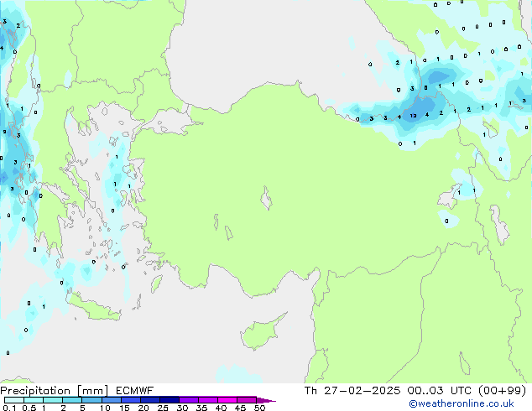Screen dimensions: 532x411
Task: Select the 5–10 mm legend color
Action: click(x=91, y=400)
